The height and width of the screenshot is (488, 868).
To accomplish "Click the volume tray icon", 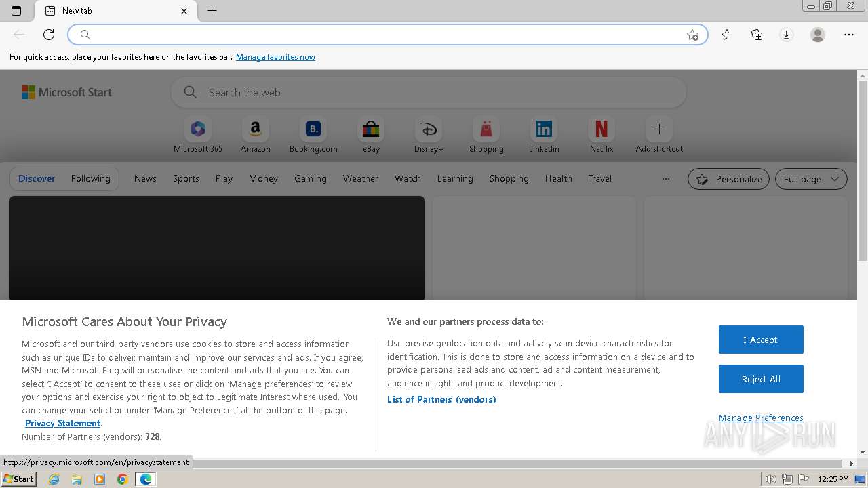I will (771, 479).
